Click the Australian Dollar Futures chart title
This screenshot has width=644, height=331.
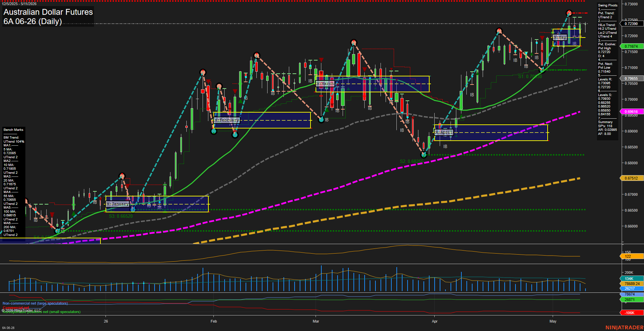pyautogui.click(x=48, y=12)
